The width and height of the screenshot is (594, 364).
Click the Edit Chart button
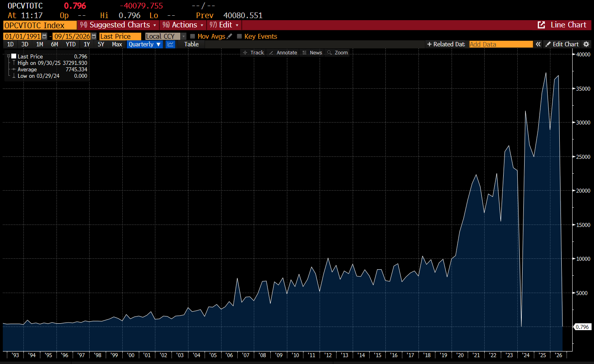(x=562, y=44)
